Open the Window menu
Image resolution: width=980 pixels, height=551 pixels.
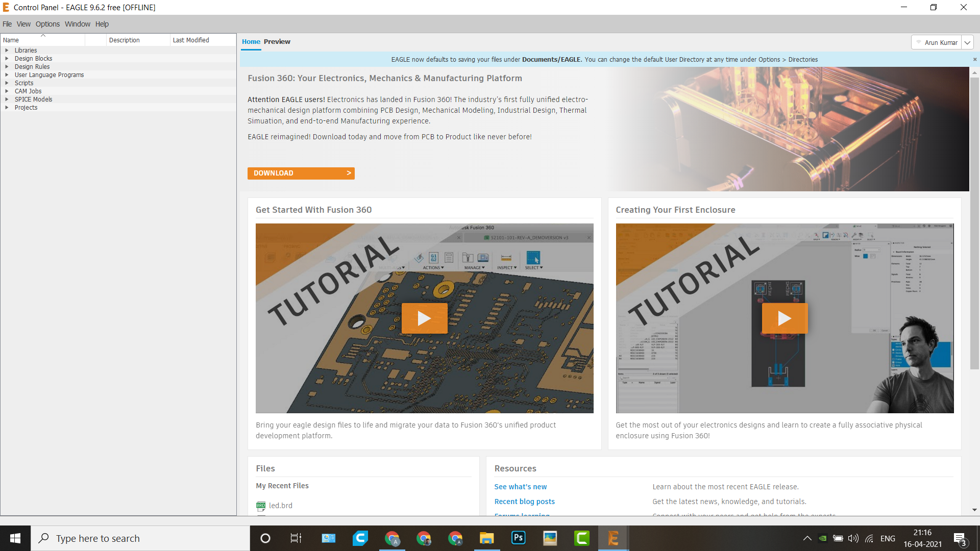78,24
